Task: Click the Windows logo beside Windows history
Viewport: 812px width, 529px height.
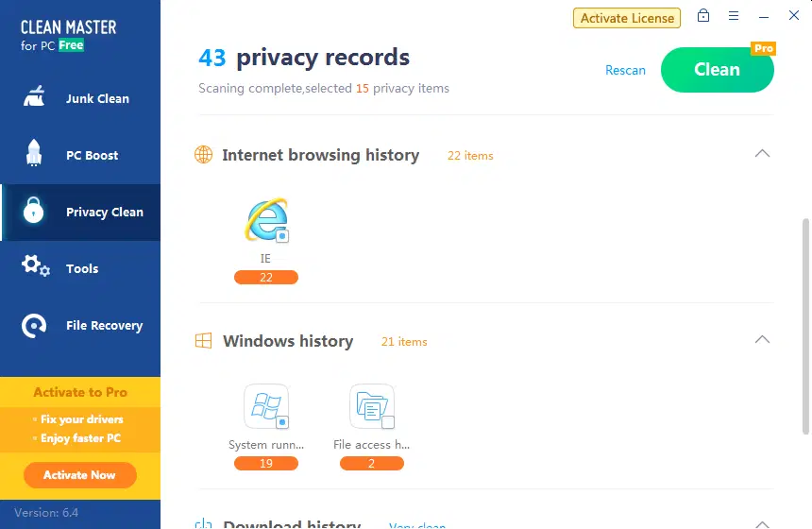Action: pyautogui.click(x=203, y=341)
